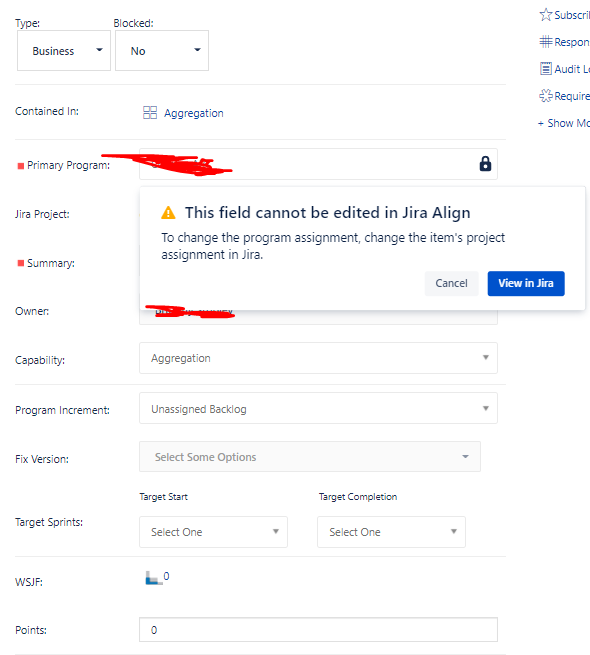Open the Capability dropdown showing Aggregation

(x=318, y=358)
